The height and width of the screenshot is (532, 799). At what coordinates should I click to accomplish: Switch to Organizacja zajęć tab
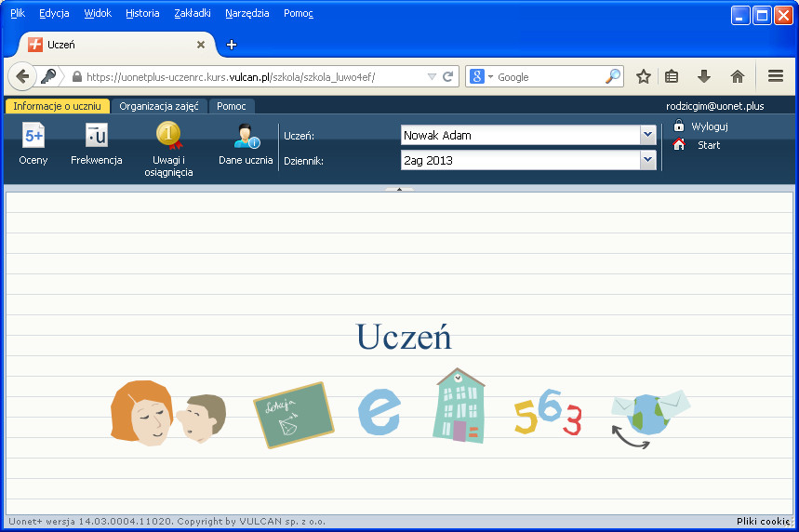point(159,106)
